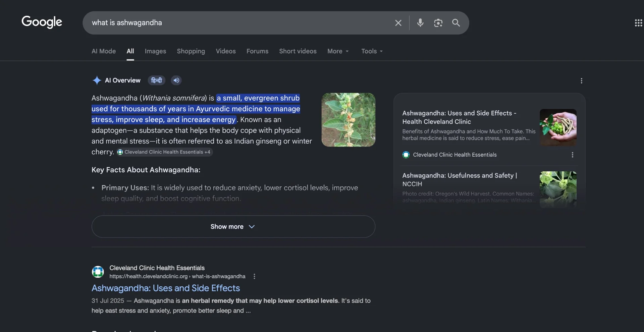The height and width of the screenshot is (332, 644).
Task: Open AI Overview three-dot options menu
Action: (x=582, y=81)
